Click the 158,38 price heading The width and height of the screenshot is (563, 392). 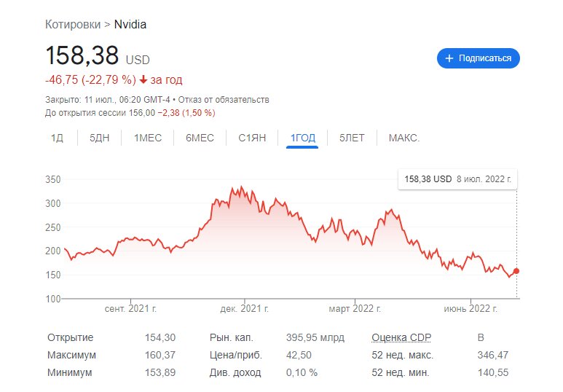pos(84,57)
